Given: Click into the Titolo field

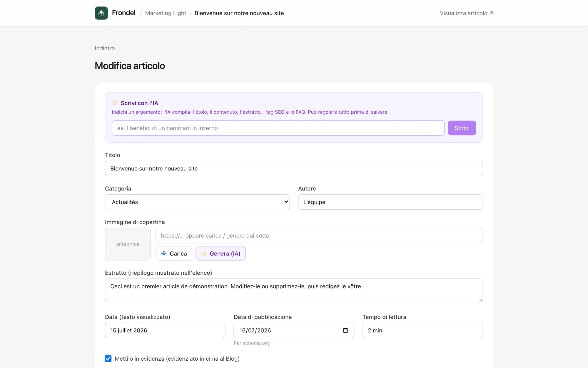Looking at the screenshot, I should (294, 168).
